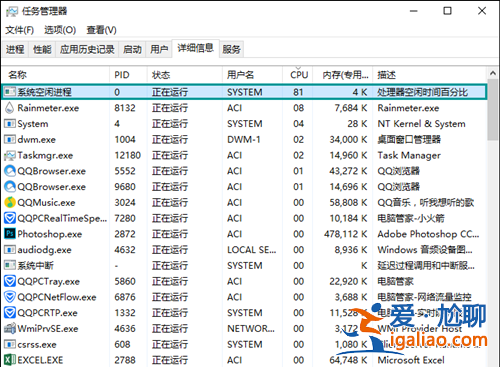Viewport: 500px width, 367px height.
Task: Open the 文件(F) menu
Action: pyautogui.click(x=20, y=30)
